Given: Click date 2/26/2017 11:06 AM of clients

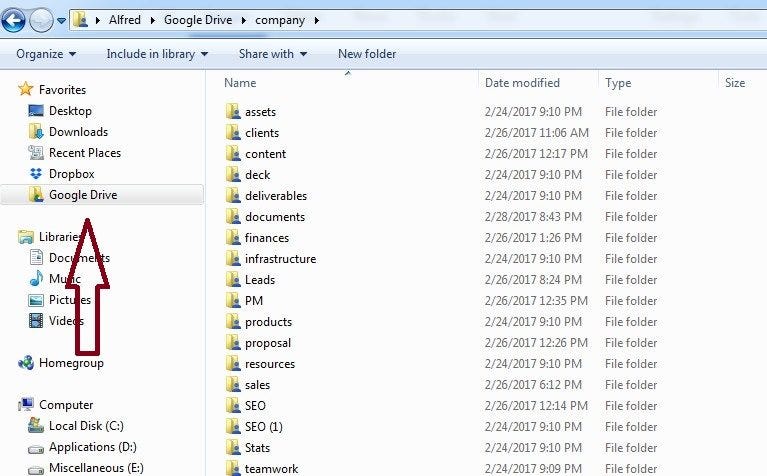Looking at the screenshot, I should [537, 133].
